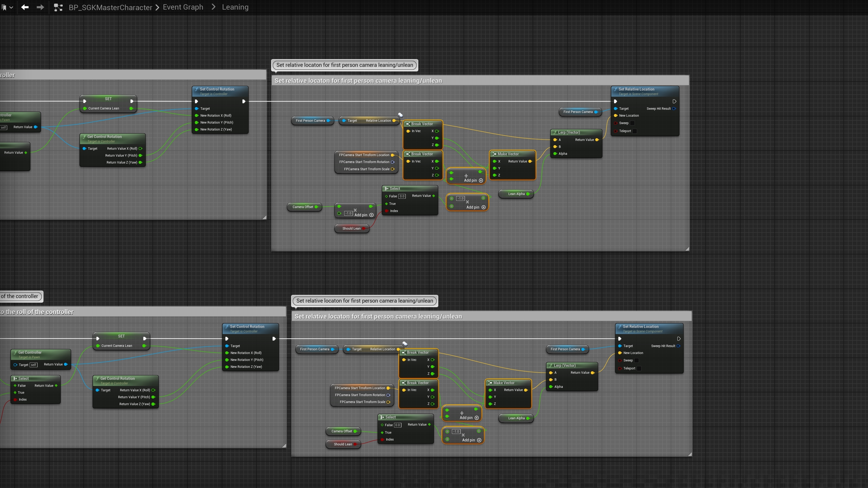Click comment bubble icon above upper Break Vector

pyautogui.click(x=400, y=115)
